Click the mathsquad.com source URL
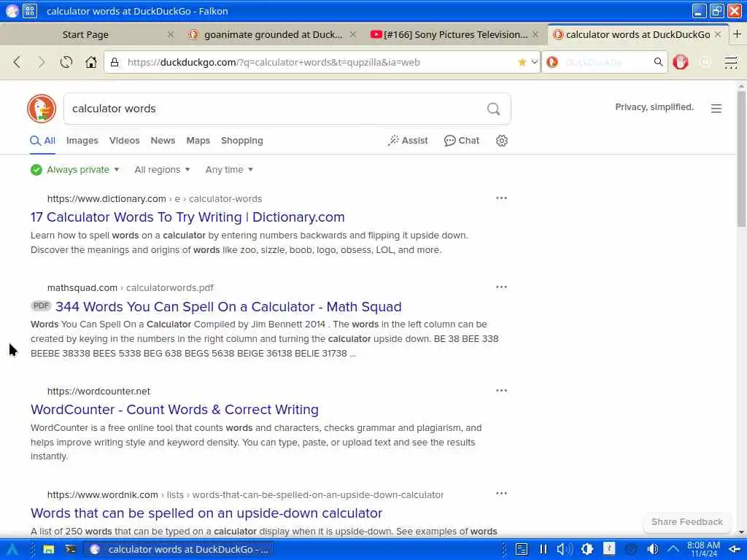The width and height of the screenshot is (747, 560). point(82,288)
